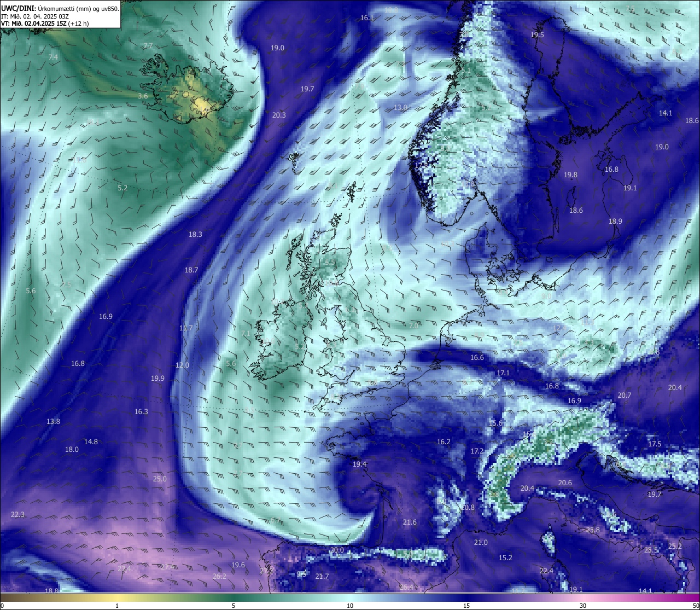700x610 pixels.
Task: Click the 7.4 value northwest of Iceland
Action: click(x=53, y=57)
